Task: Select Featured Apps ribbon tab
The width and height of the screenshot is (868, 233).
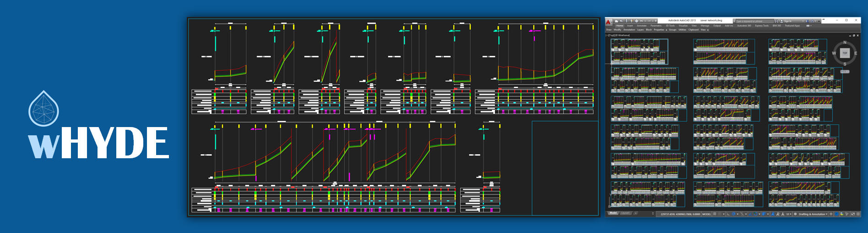Action: [x=792, y=26]
